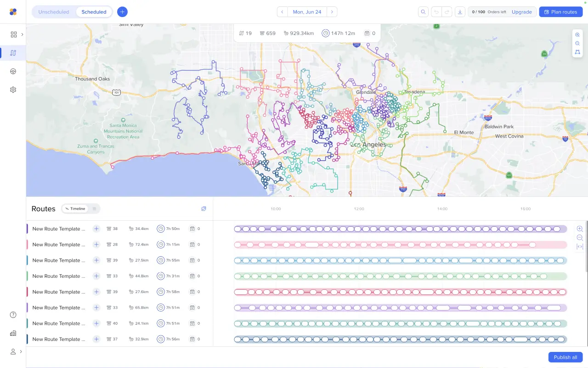Zoom in on the map
This screenshot has width=588, height=368.
pos(577,35)
